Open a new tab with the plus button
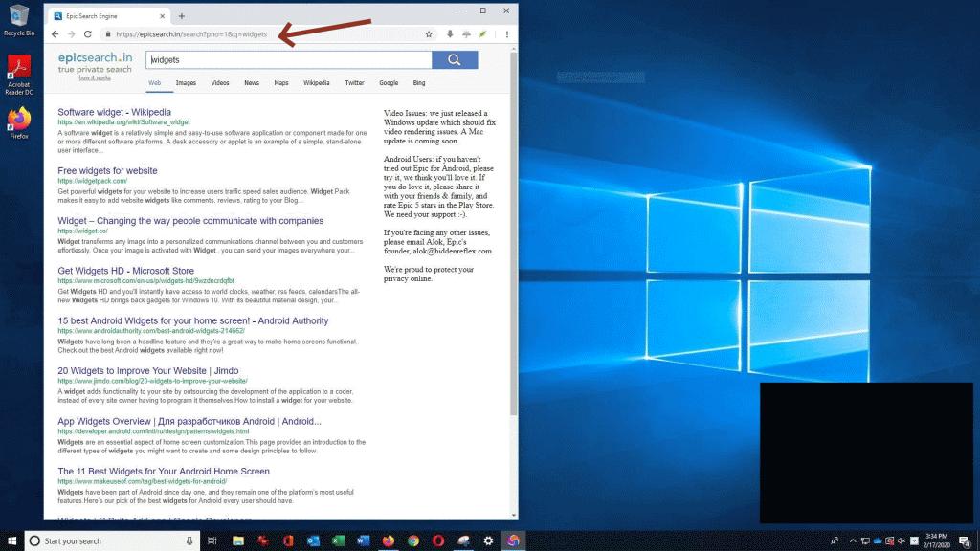 (181, 16)
